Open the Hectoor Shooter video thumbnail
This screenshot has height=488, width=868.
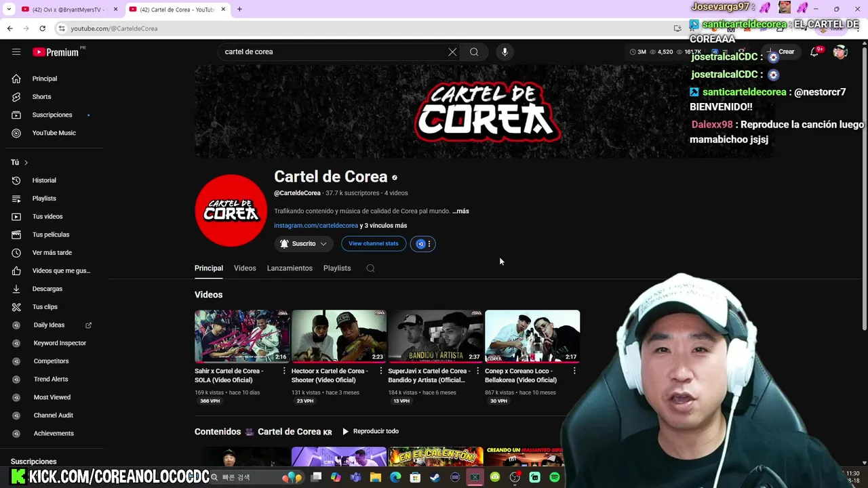pyautogui.click(x=339, y=336)
